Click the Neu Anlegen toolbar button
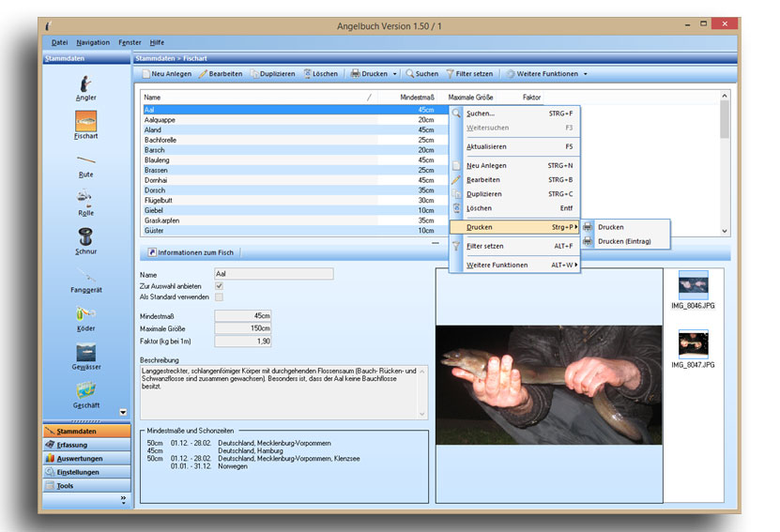The width and height of the screenshot is (780, 532). [167, 73]
